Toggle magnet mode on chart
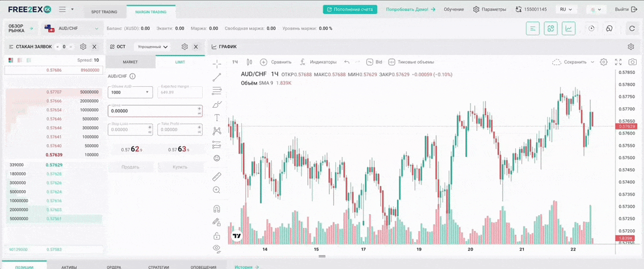 pyautogui.click(x=217, y=208)
